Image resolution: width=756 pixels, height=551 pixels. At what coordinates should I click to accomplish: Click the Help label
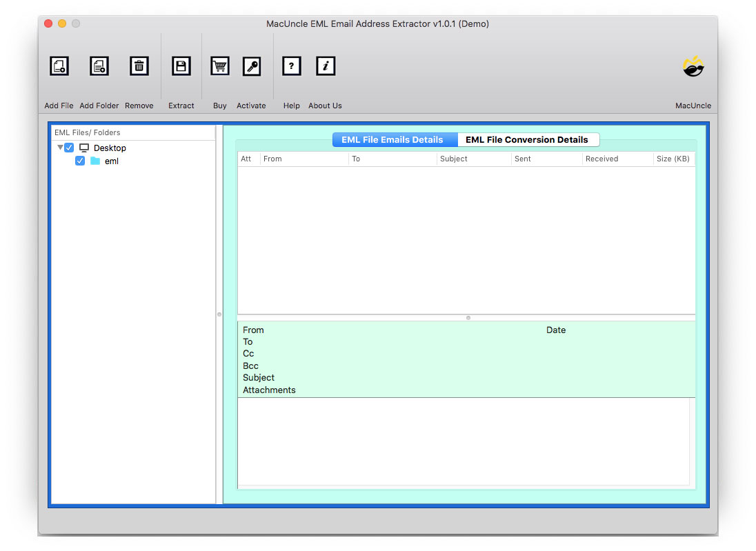291,106
